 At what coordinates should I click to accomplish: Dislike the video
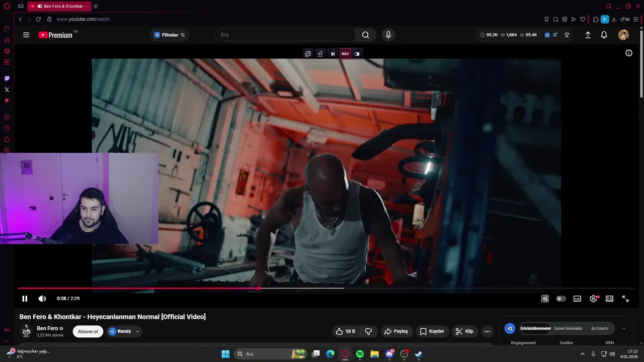[368, 331]
